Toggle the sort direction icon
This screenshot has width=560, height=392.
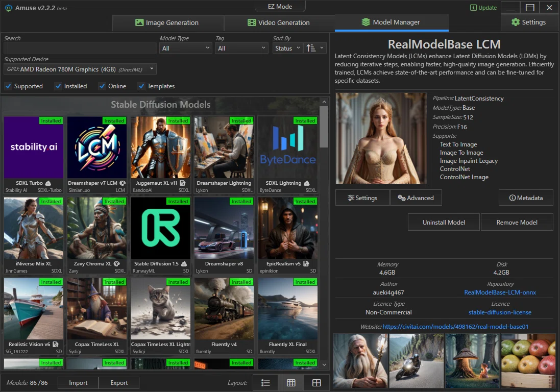311,48
